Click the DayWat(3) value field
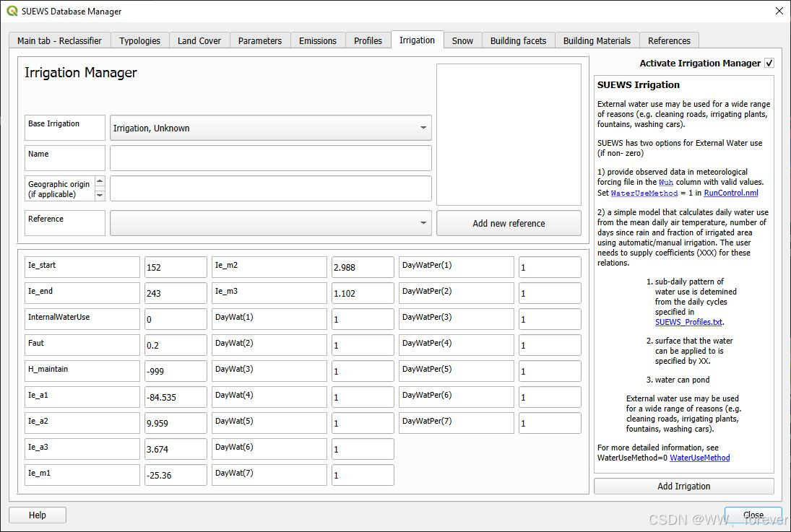Viewport: 791px width, 532px height. (x=363, y=371)
